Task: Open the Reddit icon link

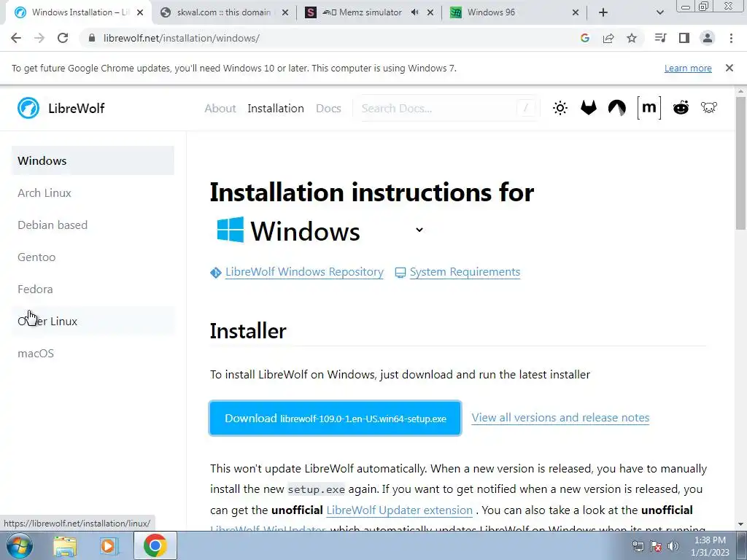Action: pos(681,108)
